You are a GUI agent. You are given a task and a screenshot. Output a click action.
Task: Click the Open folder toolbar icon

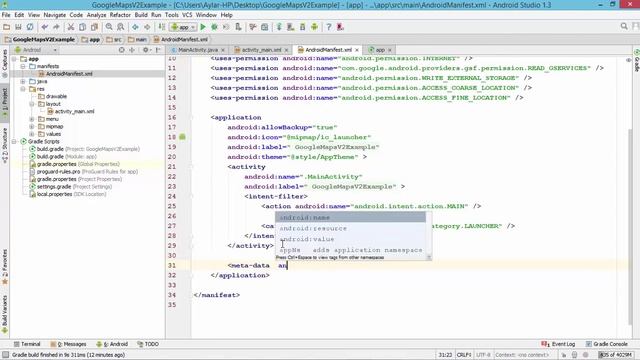click(x=6, y=27)
